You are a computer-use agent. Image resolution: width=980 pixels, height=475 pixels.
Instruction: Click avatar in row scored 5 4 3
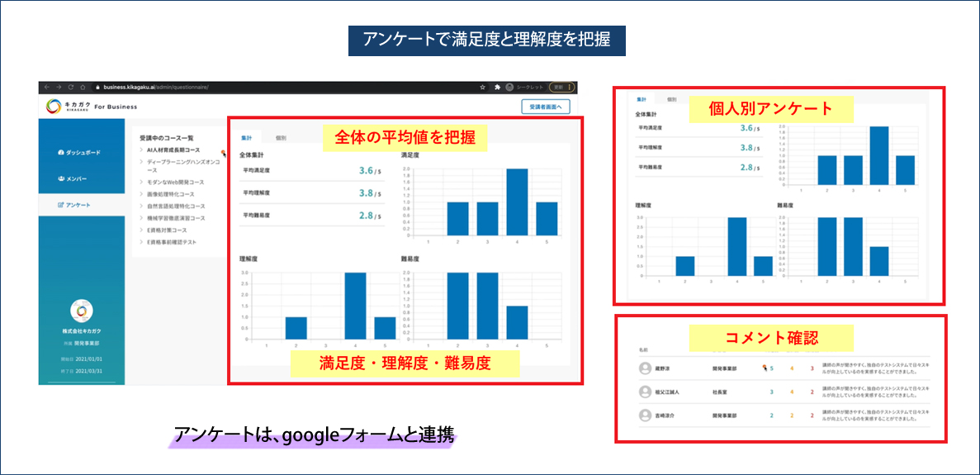click(x=645, y=368)
